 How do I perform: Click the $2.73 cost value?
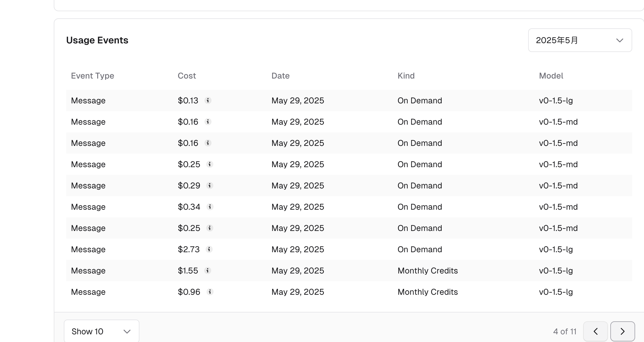(x=189, y=249)
